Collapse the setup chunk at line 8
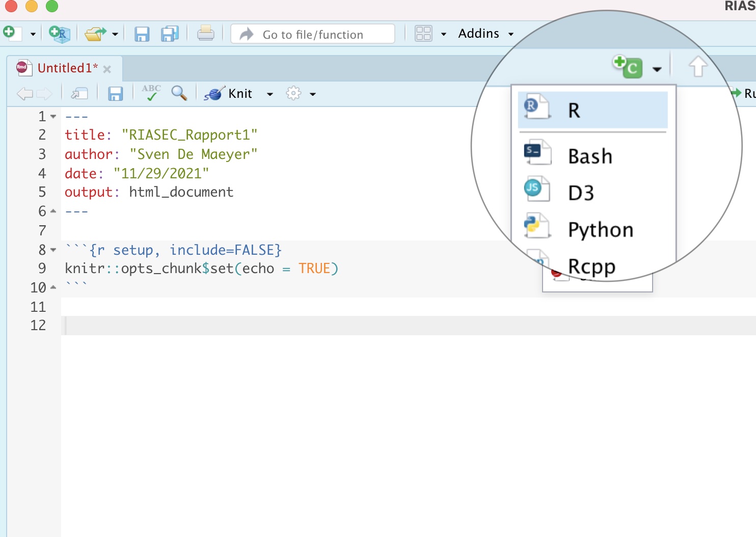756x537 pixels. [53, 250]
